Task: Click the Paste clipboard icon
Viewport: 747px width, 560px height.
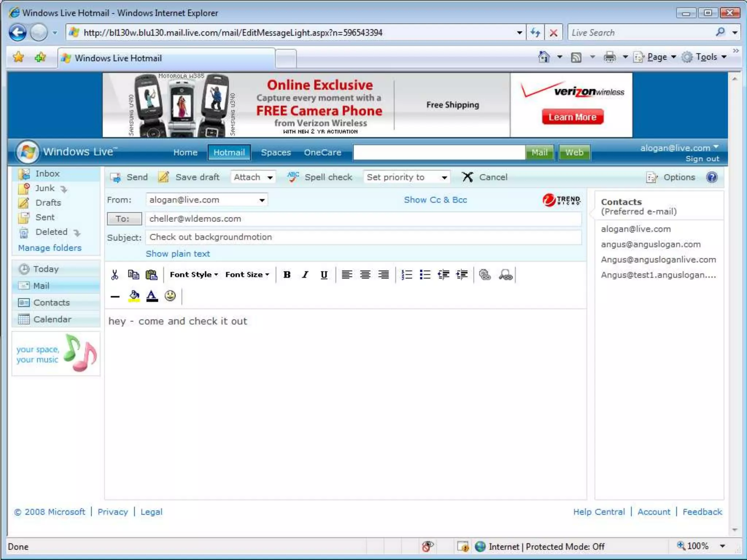Action: point(151,275)
